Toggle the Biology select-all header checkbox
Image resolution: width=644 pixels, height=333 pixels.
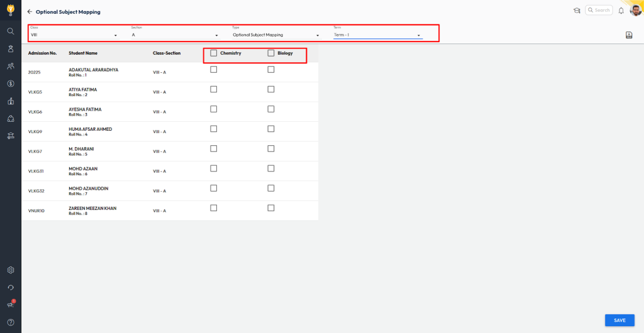271,53
